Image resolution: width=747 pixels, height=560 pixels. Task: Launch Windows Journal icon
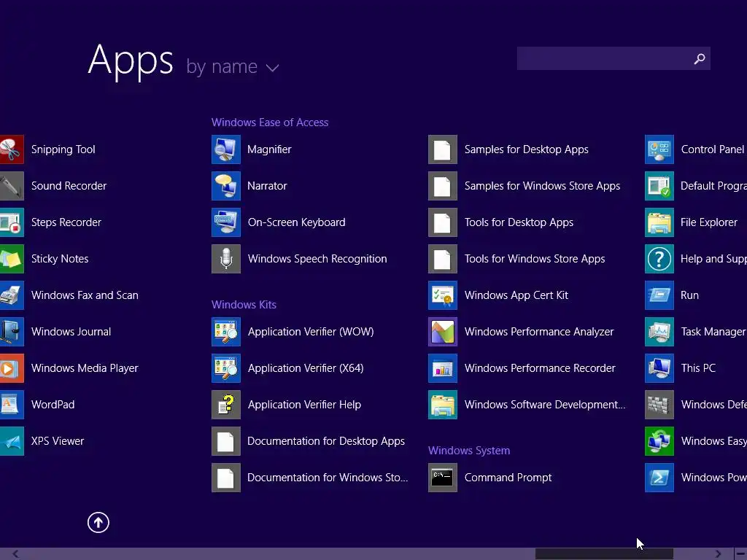point(12,332)
